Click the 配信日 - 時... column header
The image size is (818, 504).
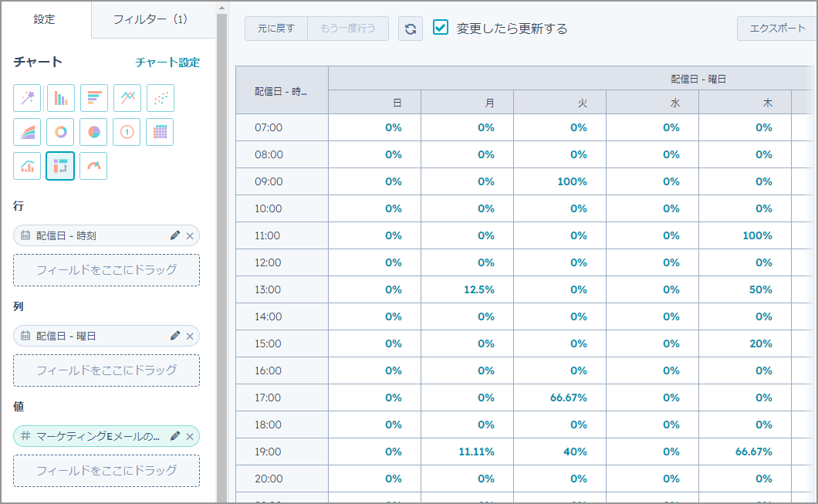pos(282,91)
